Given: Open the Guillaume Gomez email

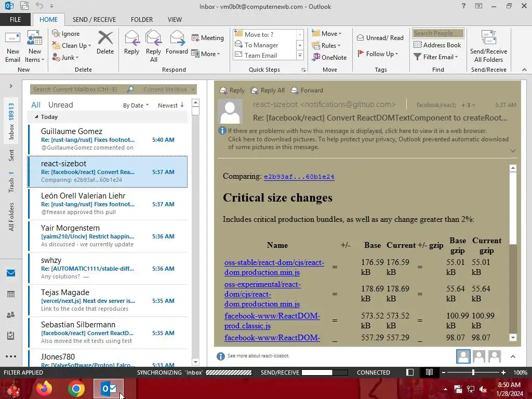Looking at the screenshot, I should point(108,139).
